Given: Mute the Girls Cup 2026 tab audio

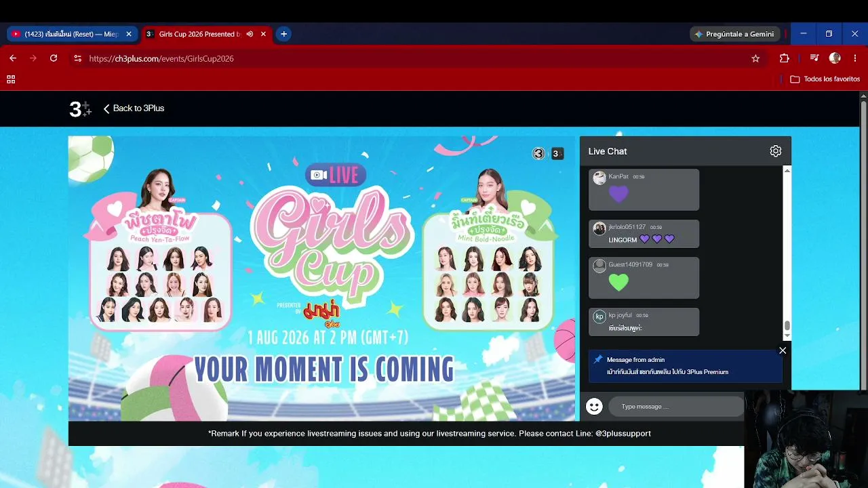Looking at the screenshot, I should click(250, 34).
